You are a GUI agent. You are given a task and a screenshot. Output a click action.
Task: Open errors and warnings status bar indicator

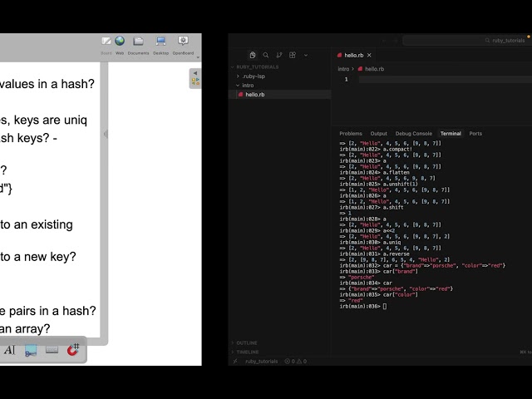pos(296,361)
